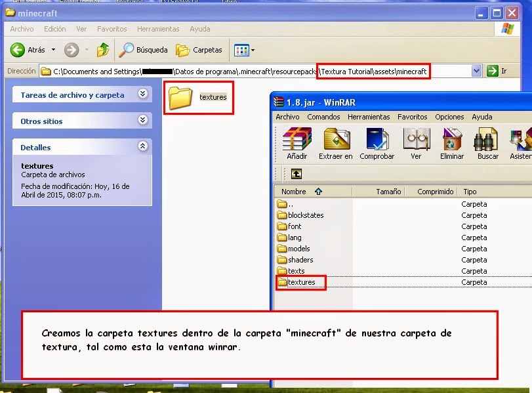Open the Herramientas menu in Explorer
Screen dimensions: 532x393
pyautogui.click(x=158, y=29)
